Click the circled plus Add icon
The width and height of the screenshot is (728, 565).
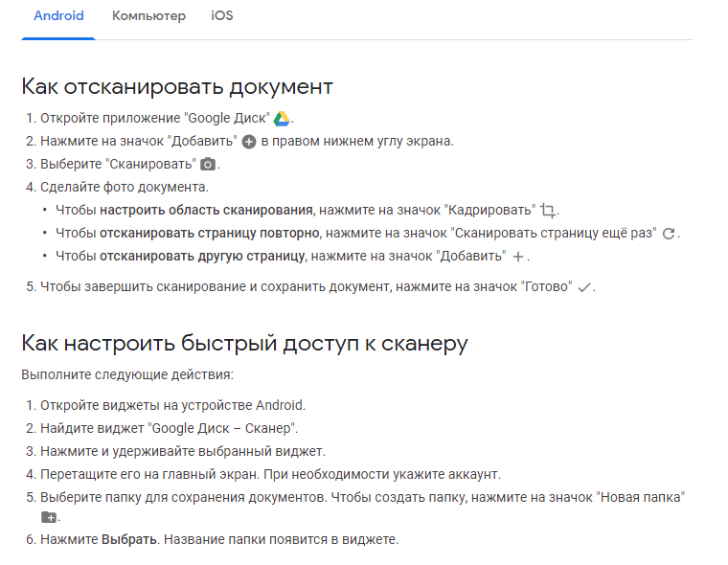pyautogui.click(x=249, y=142)
